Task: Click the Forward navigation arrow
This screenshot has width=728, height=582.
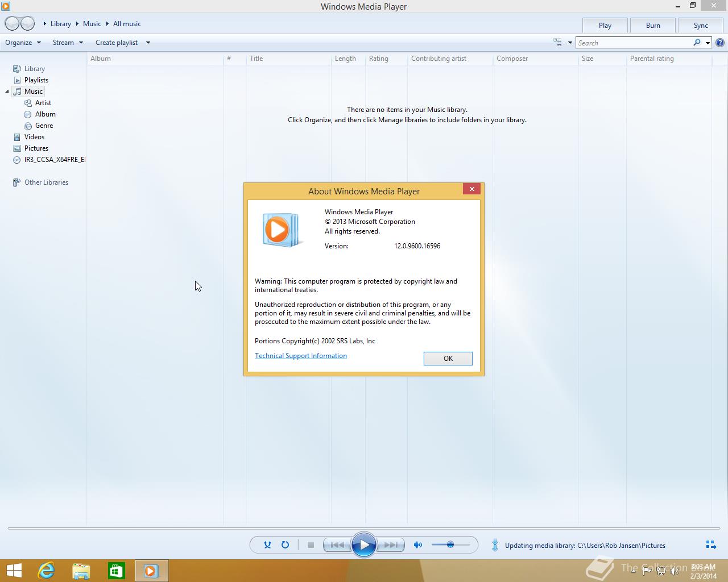Action: 28,23
